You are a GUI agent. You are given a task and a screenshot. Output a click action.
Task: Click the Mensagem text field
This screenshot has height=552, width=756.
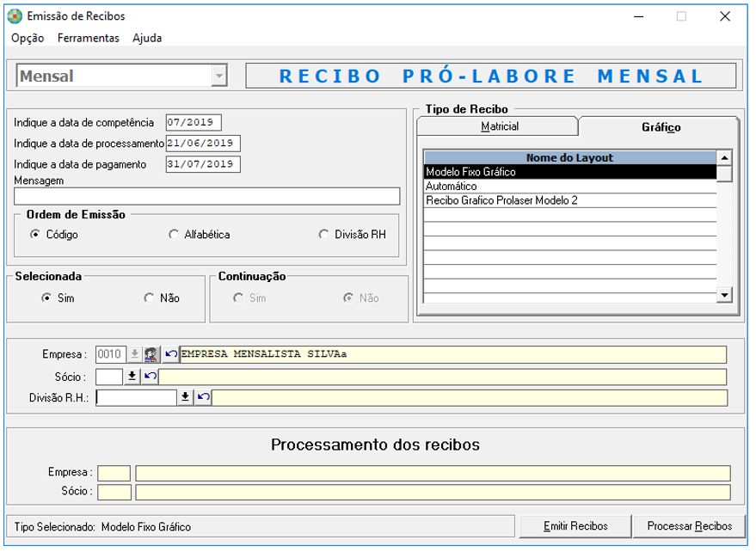click(207, 198)
